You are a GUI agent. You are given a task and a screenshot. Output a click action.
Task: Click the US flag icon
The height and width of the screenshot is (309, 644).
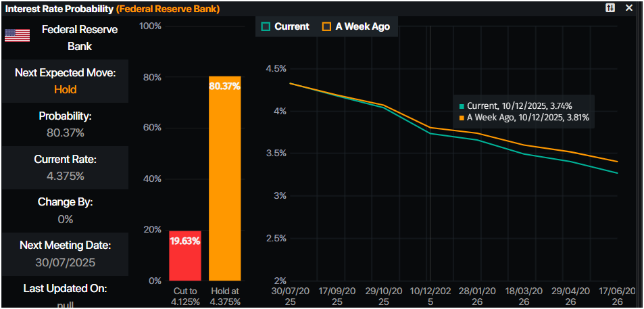click(18, 36)
